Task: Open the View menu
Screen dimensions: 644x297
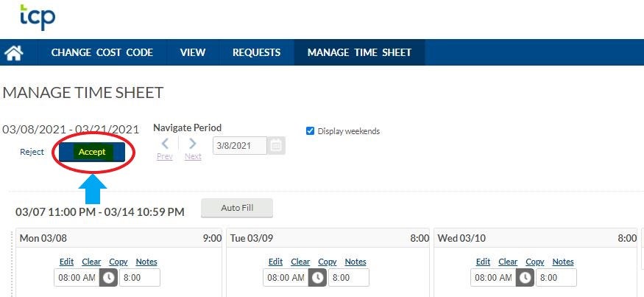Action: (193, 53)
